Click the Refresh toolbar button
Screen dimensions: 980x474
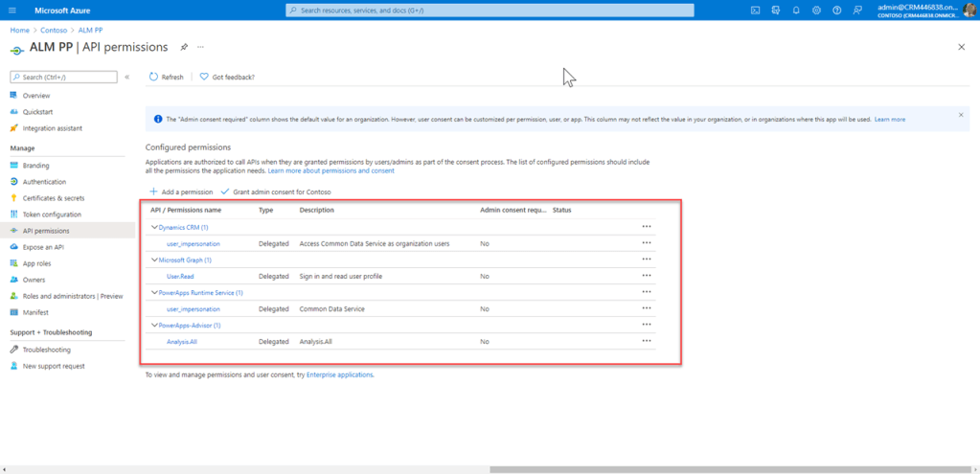pyautogui.click(x=167, y=77)
